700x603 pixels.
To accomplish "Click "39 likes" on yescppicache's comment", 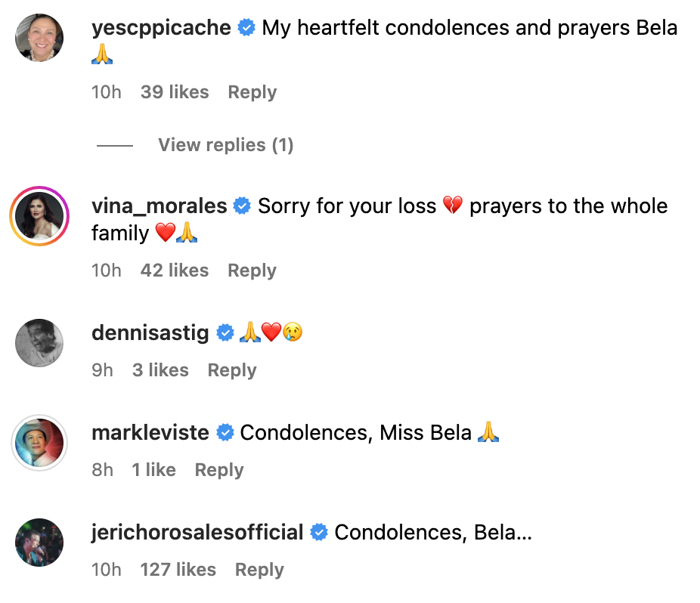I will (174, 91).
